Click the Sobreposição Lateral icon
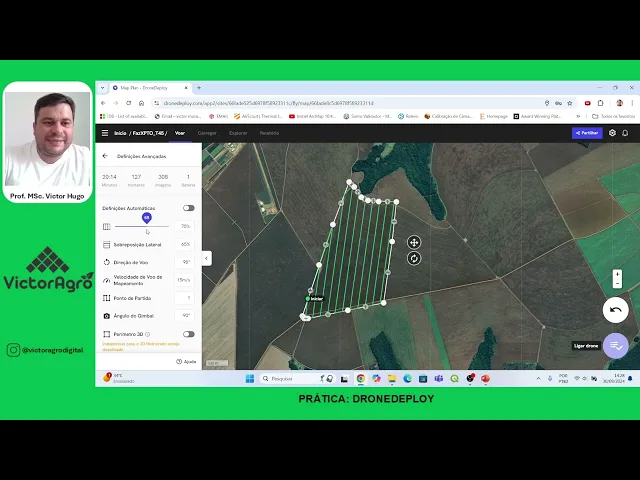This screenshot has width=640, height=480. [107, 244]
